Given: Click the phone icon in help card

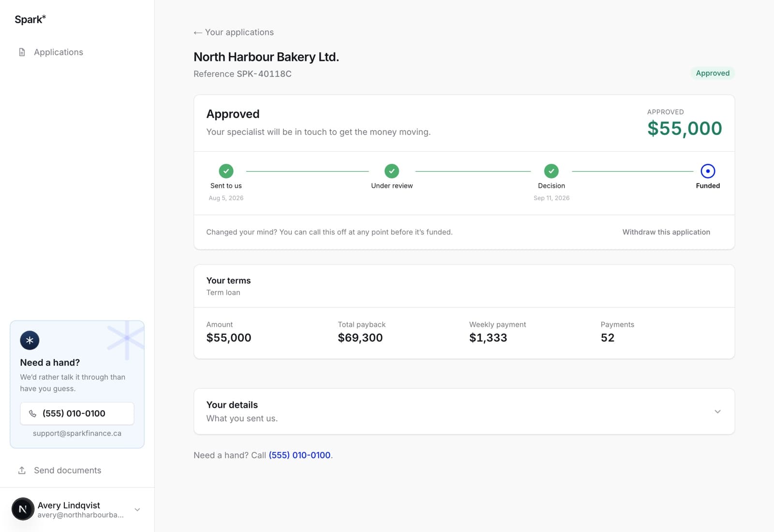Looking at the screenshot, I should [x=32, y=414].
